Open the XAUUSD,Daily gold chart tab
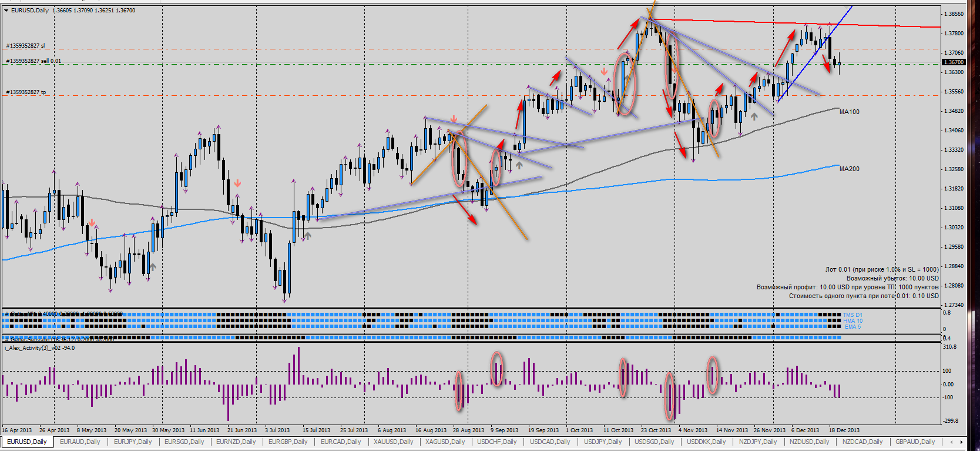Screen dimensions: 980x451 [393, 442]
